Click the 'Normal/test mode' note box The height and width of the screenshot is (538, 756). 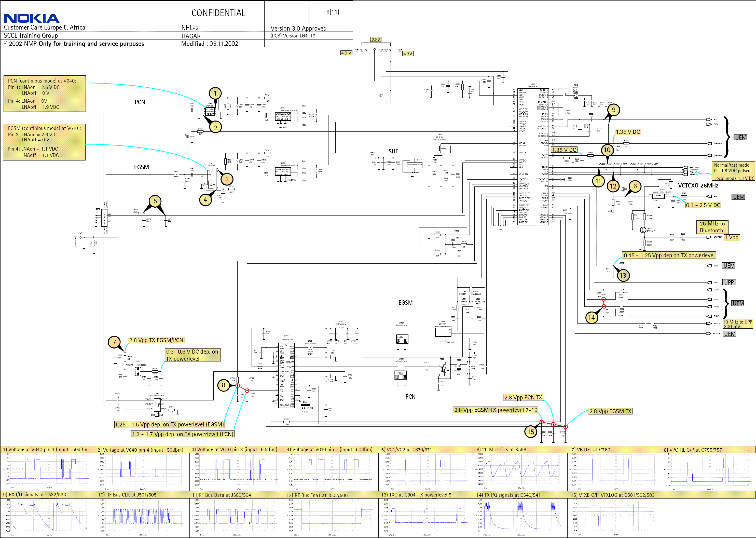click(734, 171)
